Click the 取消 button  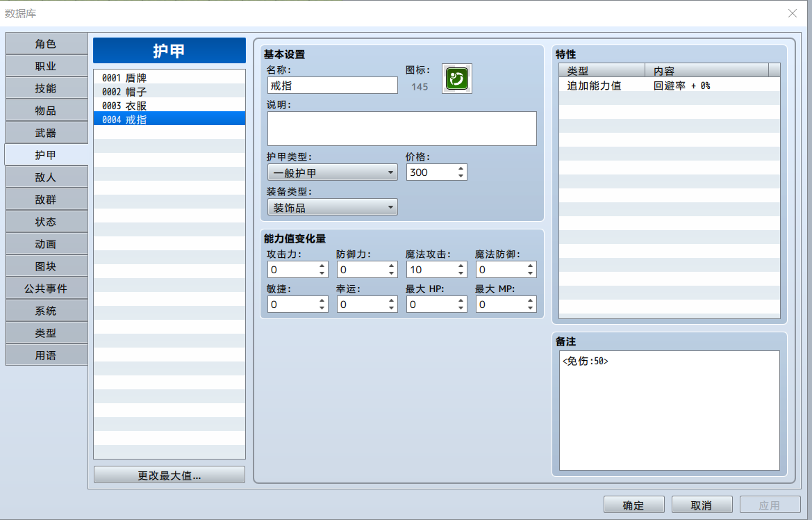[x=702, y=505]
